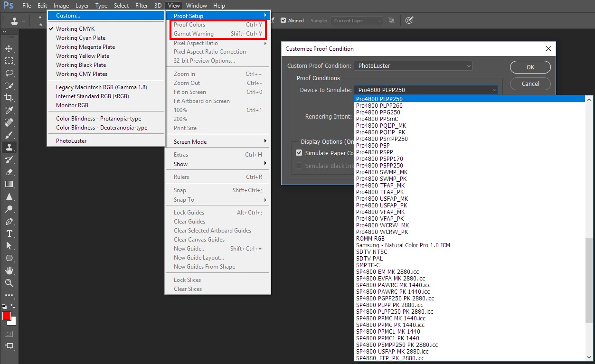Toggle Simulate Black Ink checkbox
The width and height of the screenshot is (595, 364).
tap(299, 166)
